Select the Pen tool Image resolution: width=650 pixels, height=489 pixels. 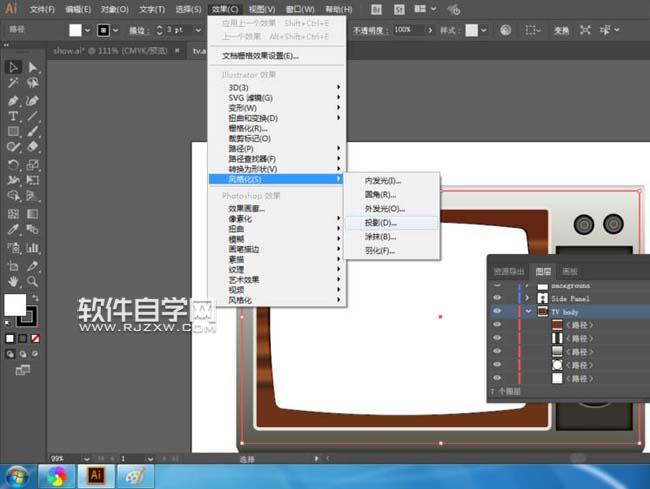(x=13, y=100)
